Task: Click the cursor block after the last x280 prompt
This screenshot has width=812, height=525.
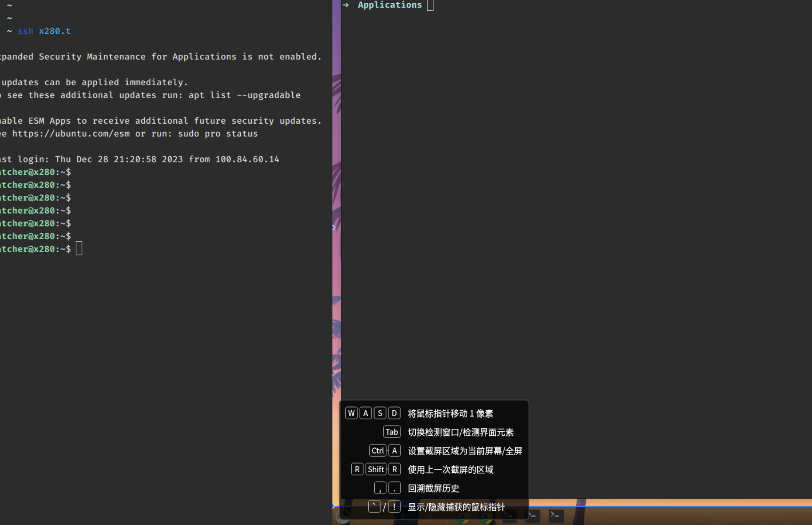Action: point(79,249)
